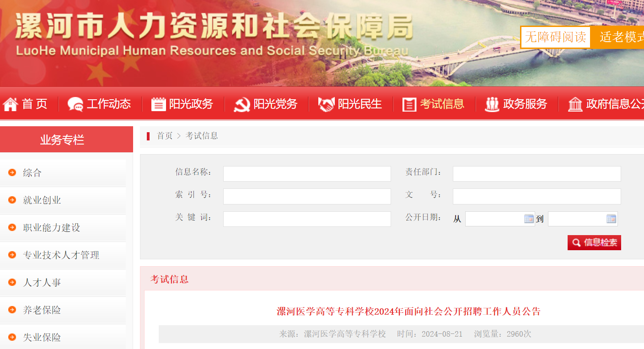The height and width of the screenshot is (349, 644).
Task: Click the party emblem icon beside 阳光党务
Action: click(242, 104)
